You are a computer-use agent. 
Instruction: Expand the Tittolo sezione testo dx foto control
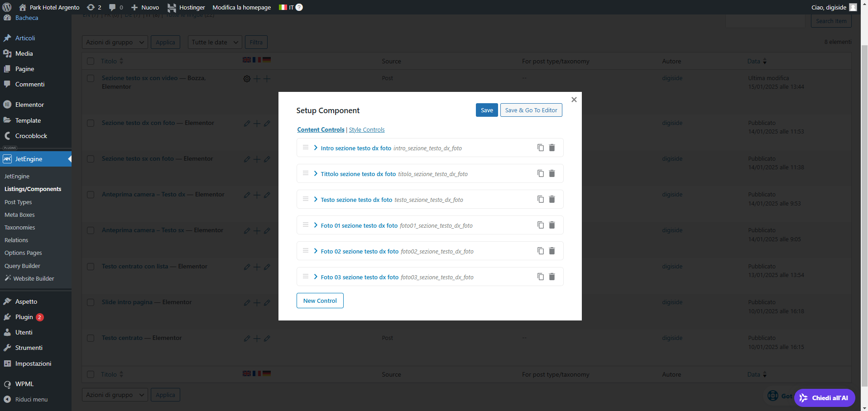point(316,173)
